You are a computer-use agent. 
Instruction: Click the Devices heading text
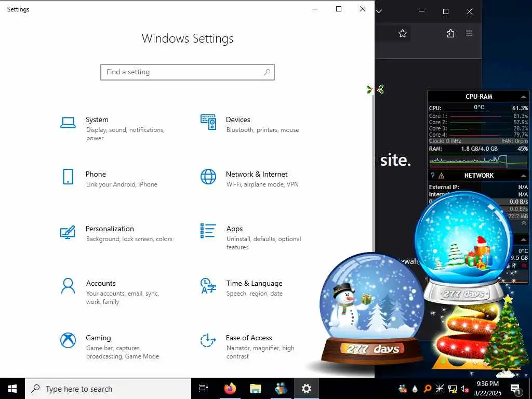[x=238, y=119]
